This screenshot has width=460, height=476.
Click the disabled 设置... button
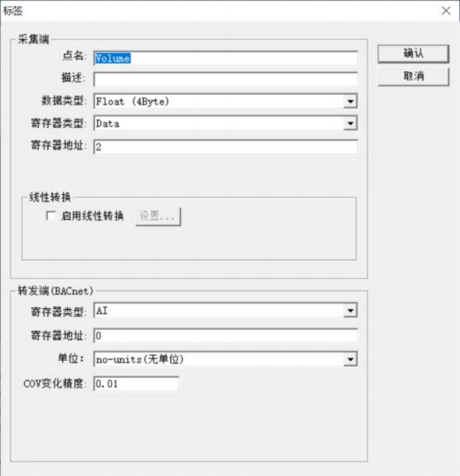158,217
